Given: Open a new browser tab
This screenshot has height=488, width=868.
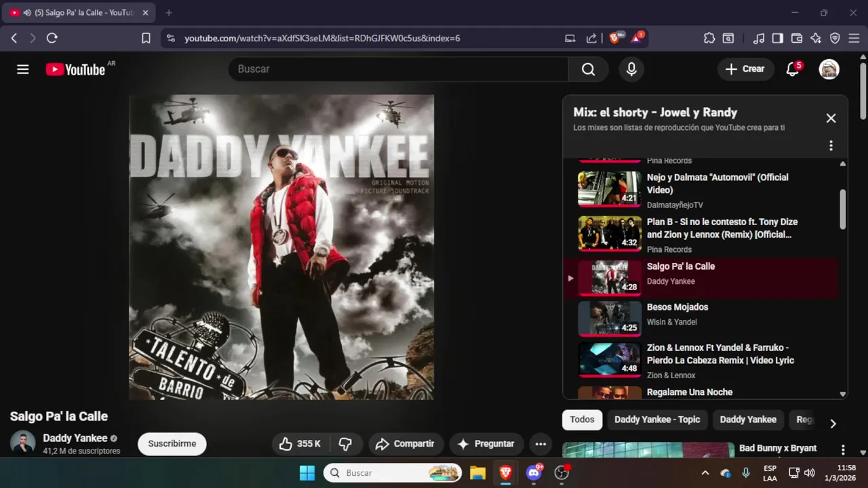Looking at the screenshot, I should click(x=169, y=13).
